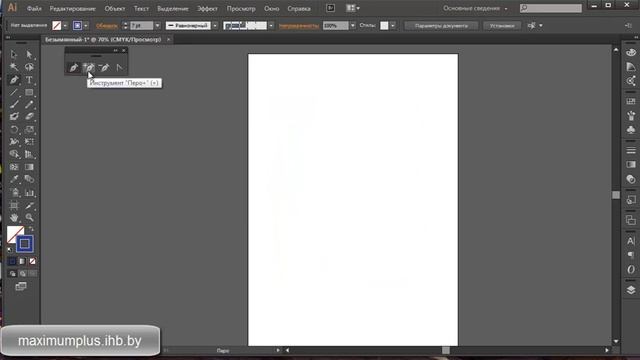Open the Symbols panel icon in right dock
Viewport: 640px width, 360px height.
point(631,130)
